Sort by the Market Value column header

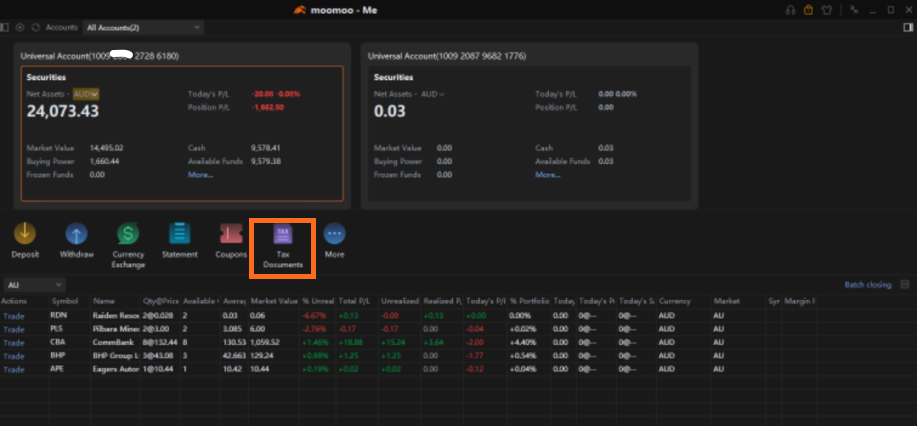click(274, 301)
